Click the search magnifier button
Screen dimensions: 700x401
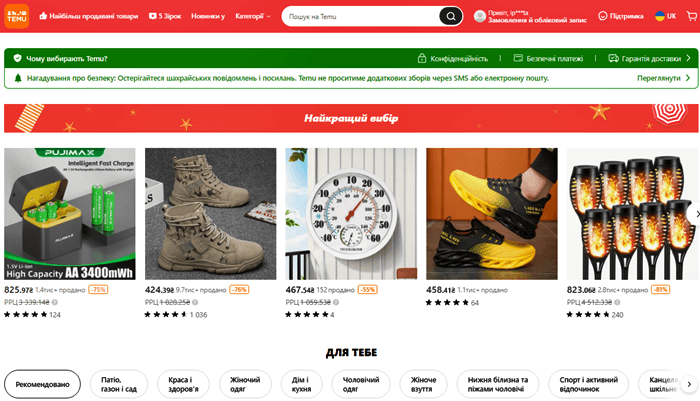[450, 17]
